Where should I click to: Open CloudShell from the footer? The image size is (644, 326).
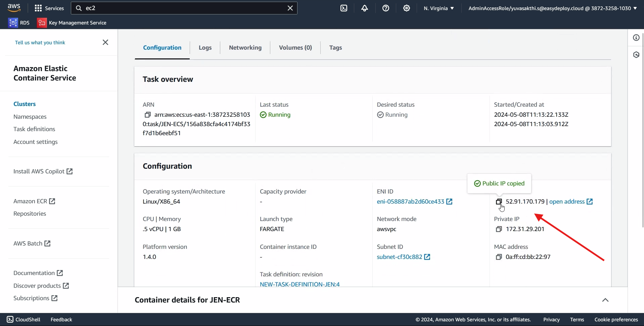24,320
